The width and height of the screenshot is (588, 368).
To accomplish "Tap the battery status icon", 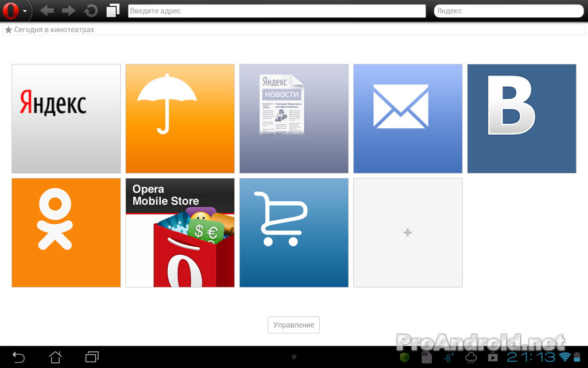I will click(x=577, y=357).
